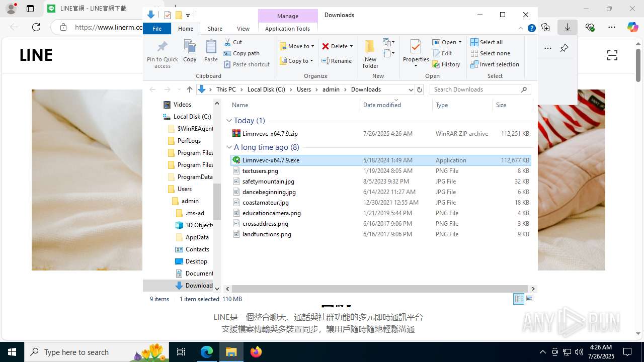Click Paste shortcut in ribbon

tap(247, 64)
